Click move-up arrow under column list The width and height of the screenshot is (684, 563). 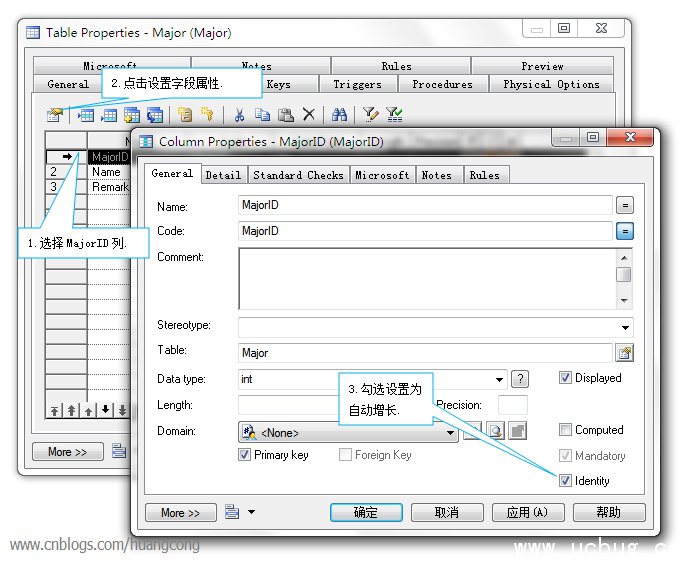point(88,411)
